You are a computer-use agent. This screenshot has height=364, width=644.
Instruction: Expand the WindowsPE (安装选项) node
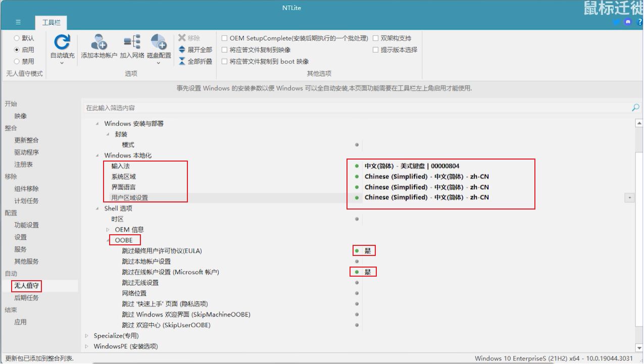(x=86, y=346)
